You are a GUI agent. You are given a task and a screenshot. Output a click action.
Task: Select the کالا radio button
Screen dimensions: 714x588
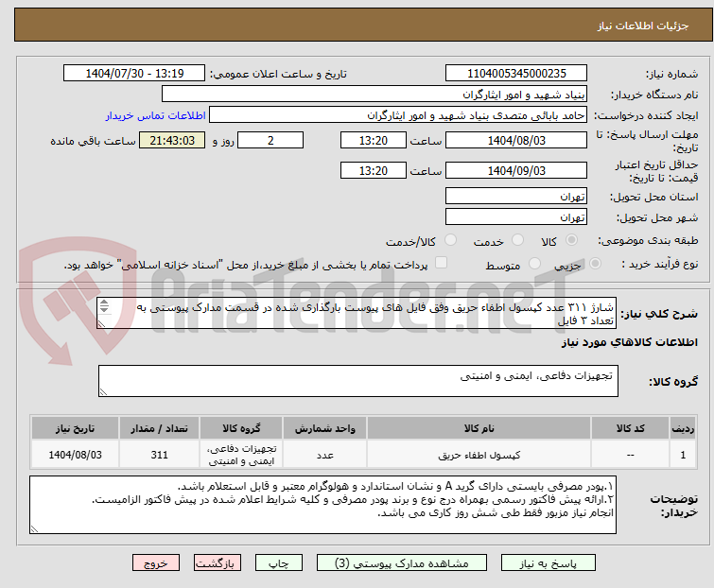pos(571,240)
